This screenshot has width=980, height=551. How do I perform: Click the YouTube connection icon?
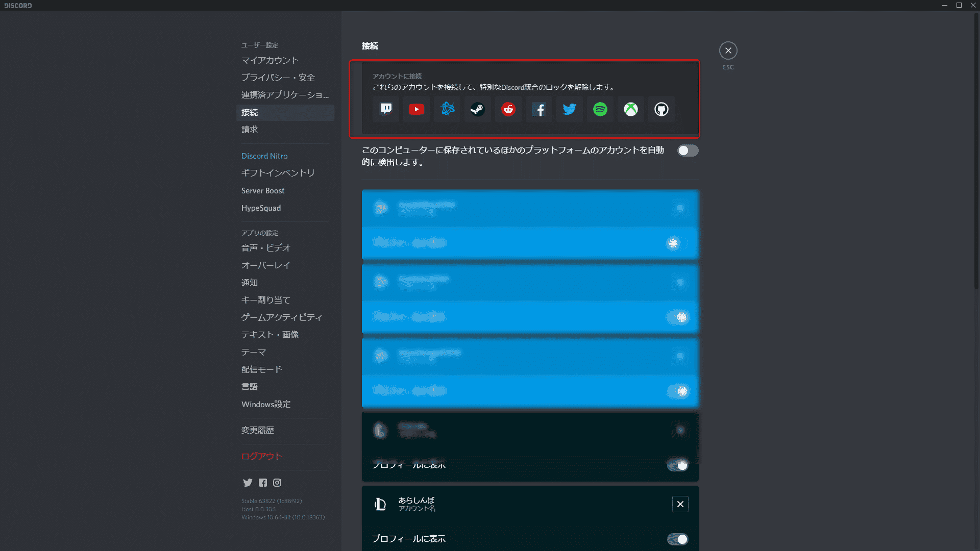click(x=416, y=108)
